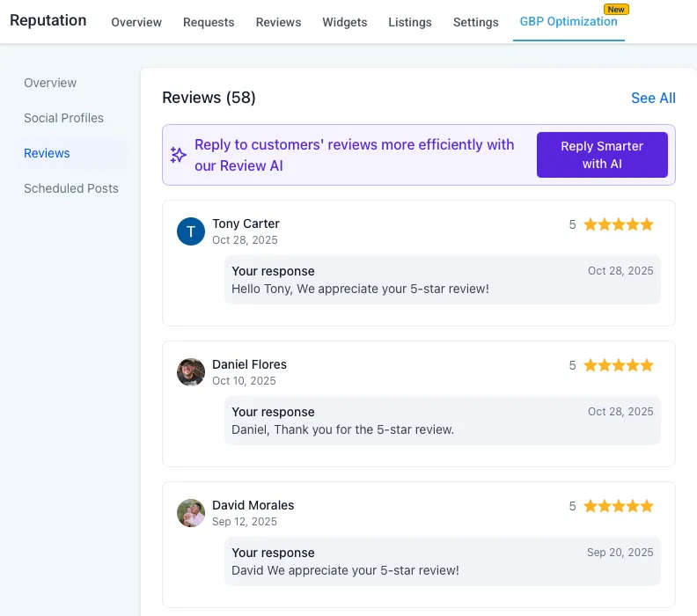Viewport: 697px width, 616px height.
Task: Open the GBP Optimization tab
Action: (568, 22)
